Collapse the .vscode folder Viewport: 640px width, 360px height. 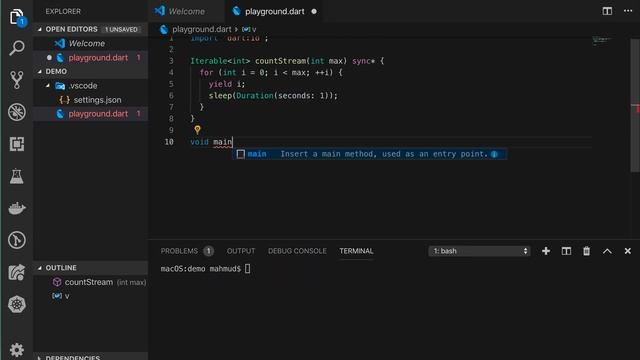click(48, 86)
